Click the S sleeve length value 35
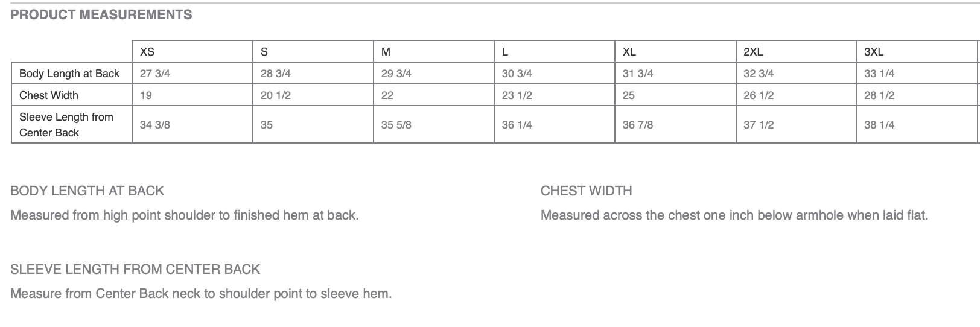The image size is (980, 327). pyautogui.click(x=267, y=125)
